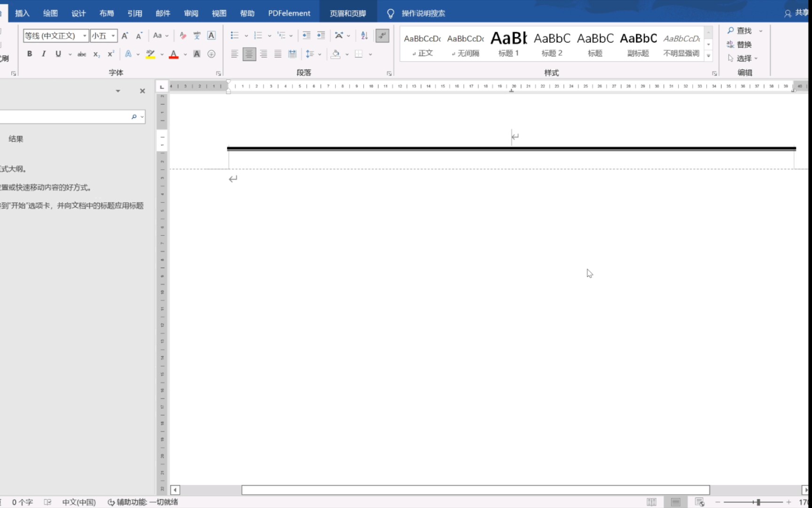The width and height of the screenshot is (812, 508).
Task: Switch to web layout view
Action: coord(700,502)
